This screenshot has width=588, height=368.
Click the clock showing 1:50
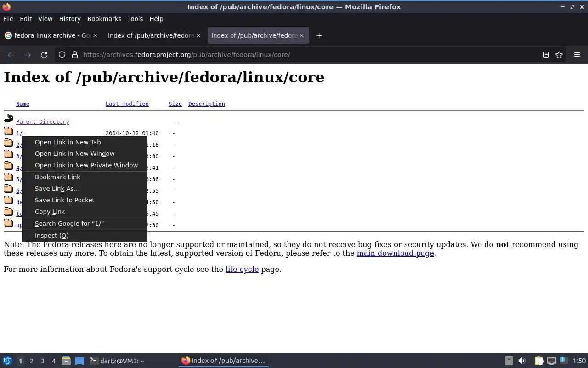(579, 361)
